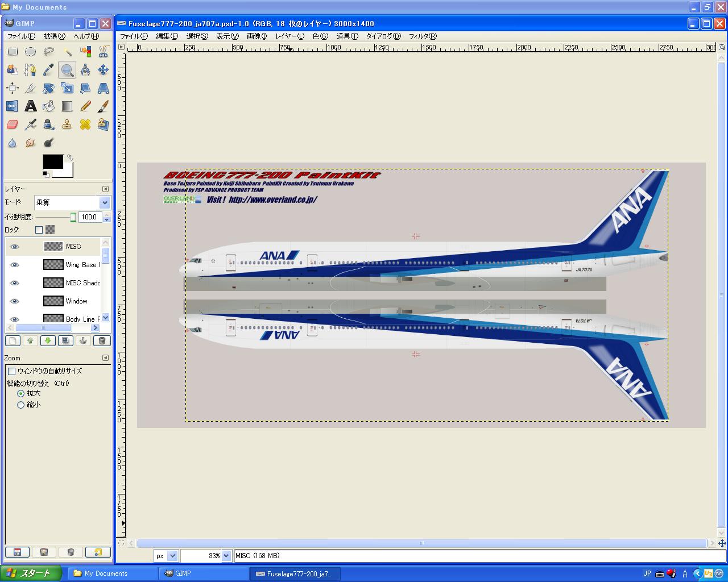Select the Shear tool

(x=85, y=88)
